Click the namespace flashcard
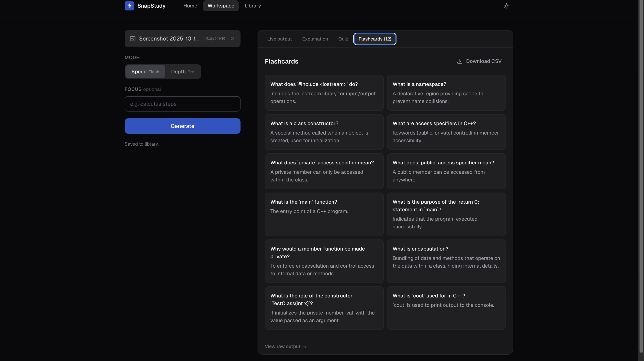Screen dimensions: 644x361 [x=446, y=93]
